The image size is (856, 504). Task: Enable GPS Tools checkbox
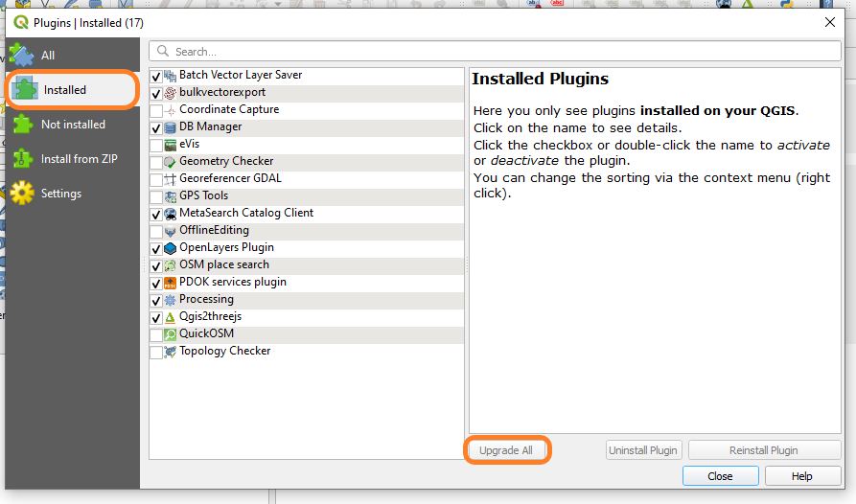pyautogui.click(x=156, y=197)
